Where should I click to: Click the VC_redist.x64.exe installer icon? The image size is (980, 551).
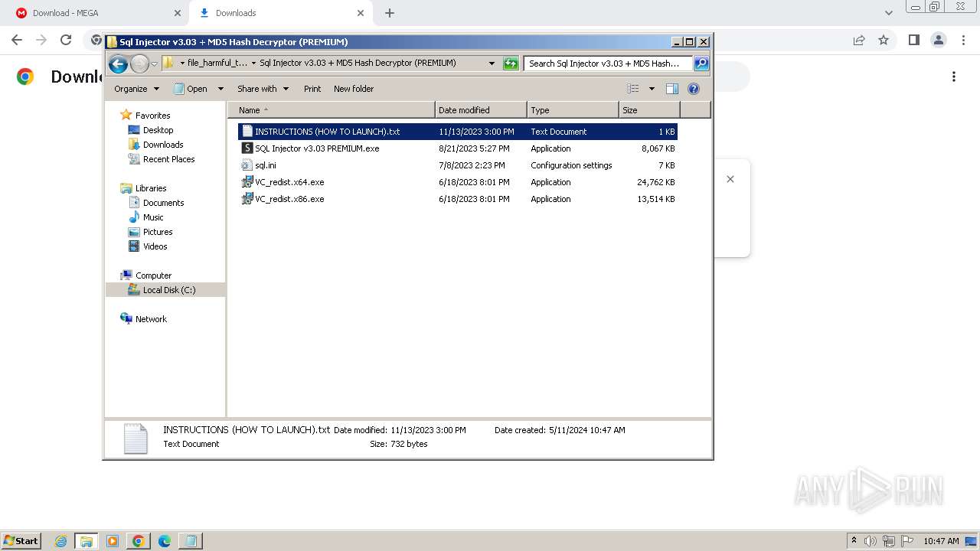point(247,182)
